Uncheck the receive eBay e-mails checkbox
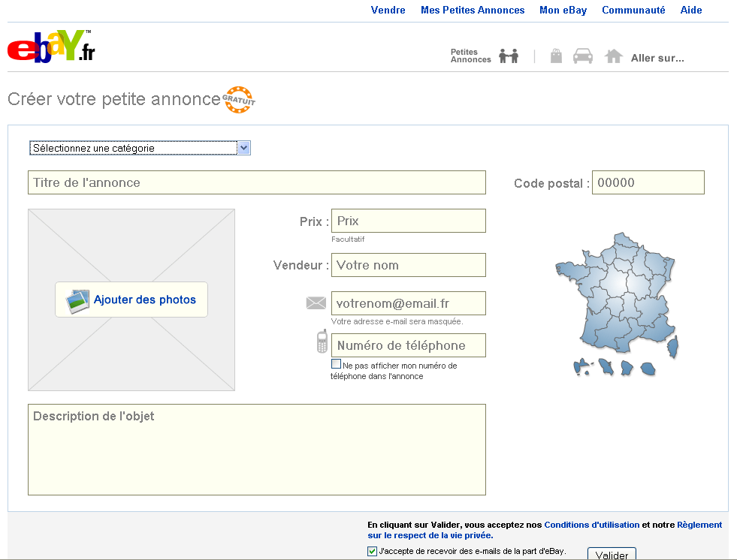Viewport: 737px width, 560px height. (x=373, y=551)
